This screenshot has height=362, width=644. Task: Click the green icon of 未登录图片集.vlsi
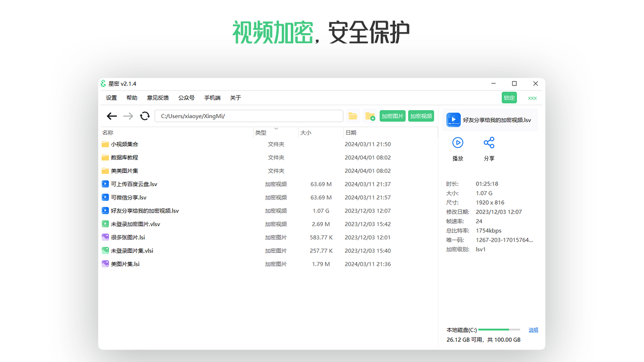click(x=105, y=250)
